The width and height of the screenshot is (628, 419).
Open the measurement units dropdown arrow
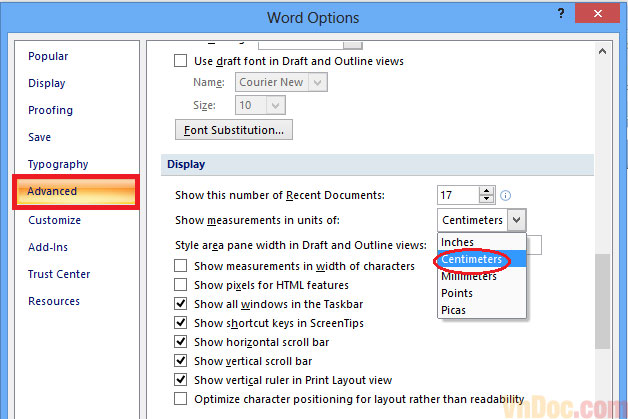516,220
